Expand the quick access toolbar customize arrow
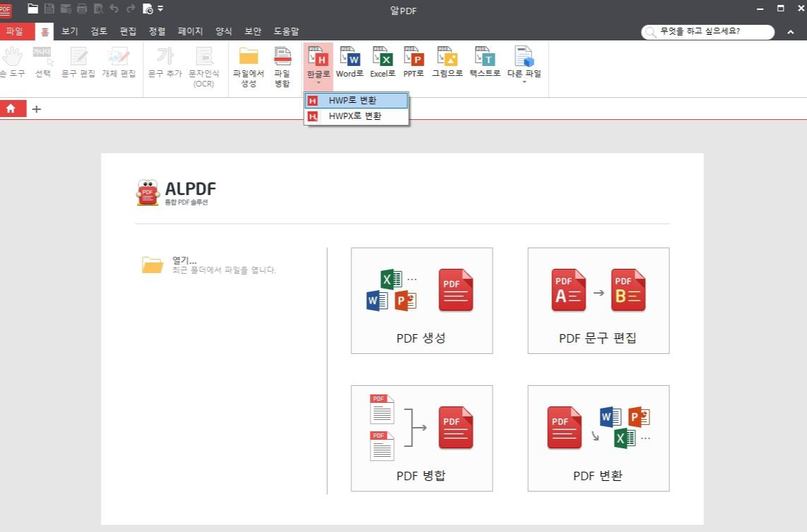The image size is (807, 532). [160, 9]
